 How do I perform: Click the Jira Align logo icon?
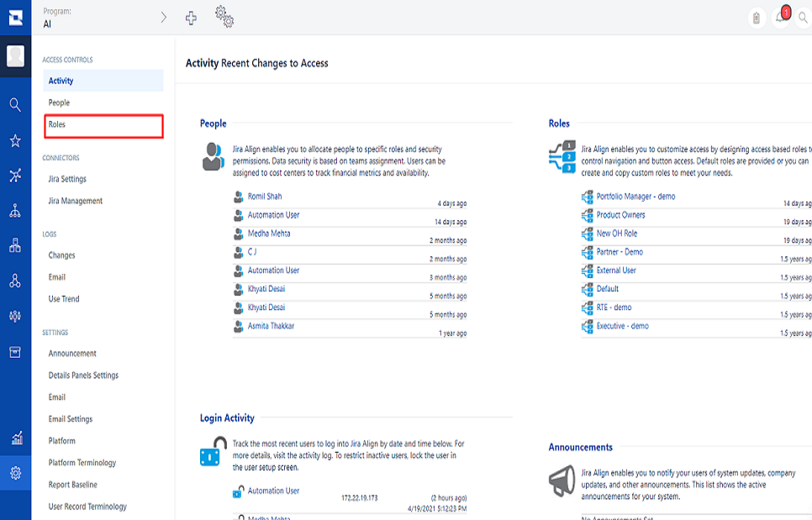tap(15, 18)
